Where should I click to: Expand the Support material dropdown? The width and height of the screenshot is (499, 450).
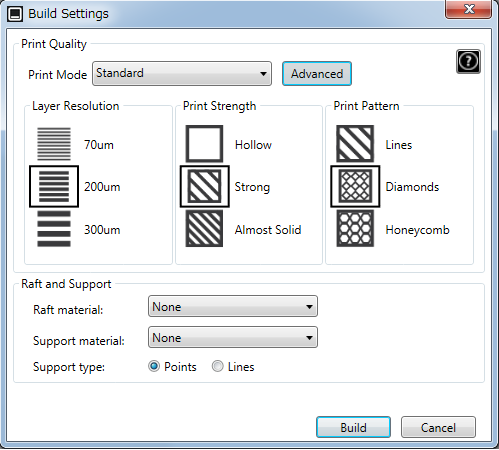click(x=233, y=337)
